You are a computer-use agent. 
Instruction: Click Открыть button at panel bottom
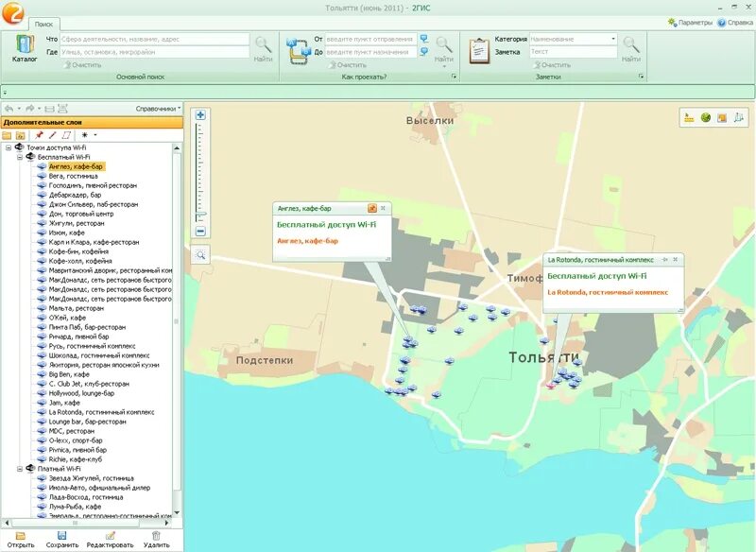point(21,540)
